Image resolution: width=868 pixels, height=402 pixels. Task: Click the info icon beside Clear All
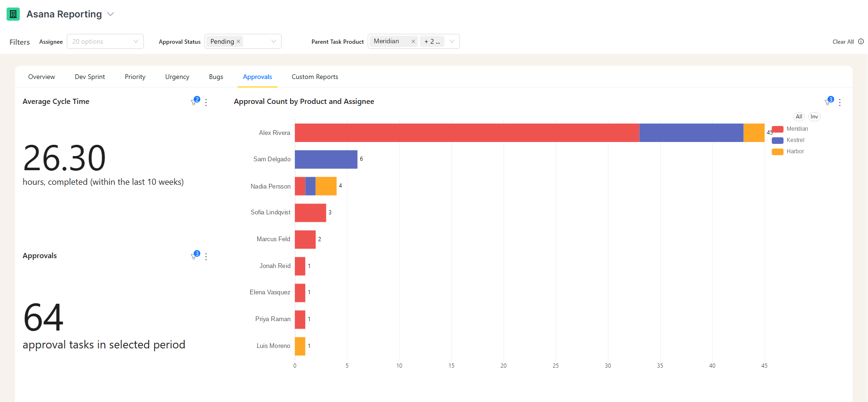(861, 41)
